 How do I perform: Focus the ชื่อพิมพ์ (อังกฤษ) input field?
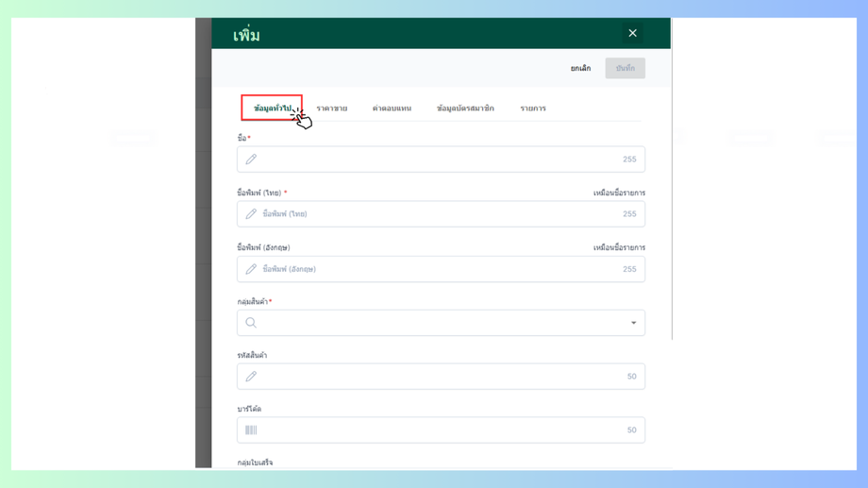pos(441,269)
